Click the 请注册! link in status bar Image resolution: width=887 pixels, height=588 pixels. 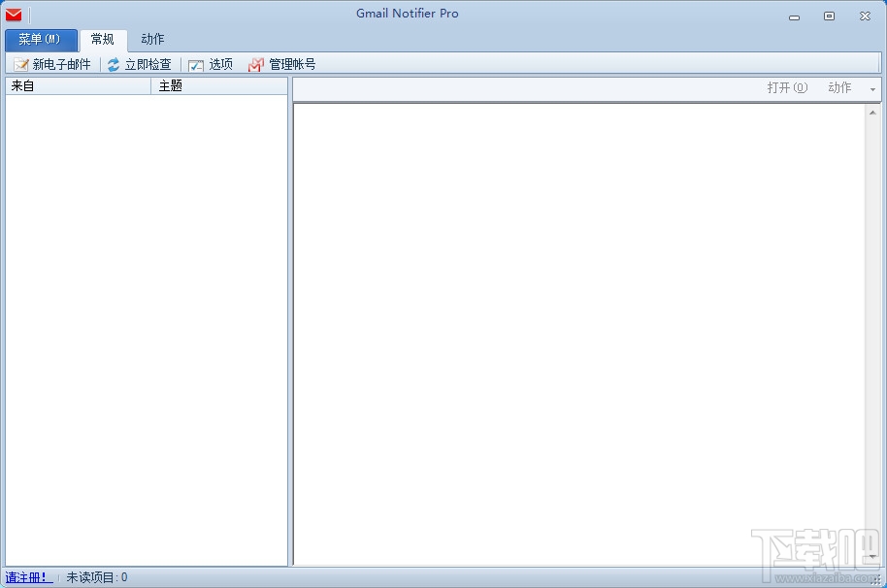[29, 578]
